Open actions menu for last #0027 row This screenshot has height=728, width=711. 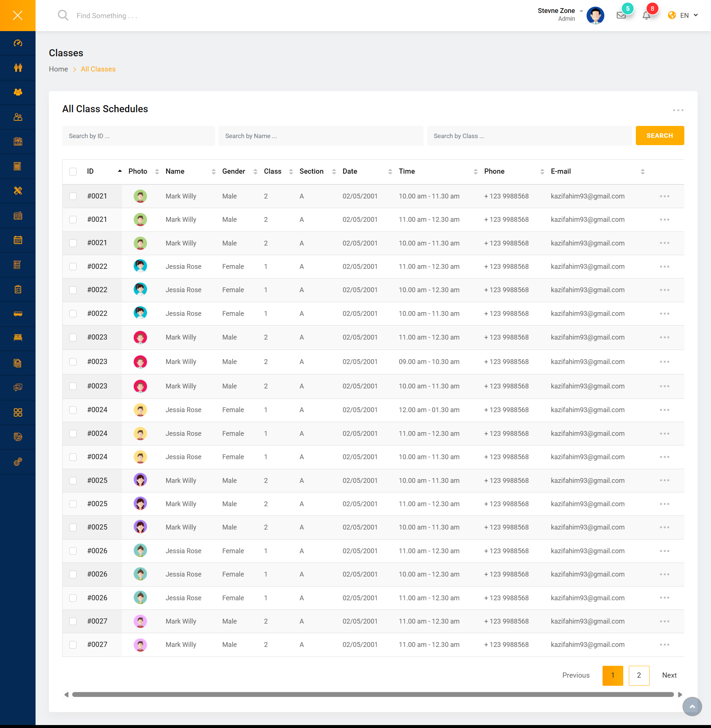[x=664, y=645]
